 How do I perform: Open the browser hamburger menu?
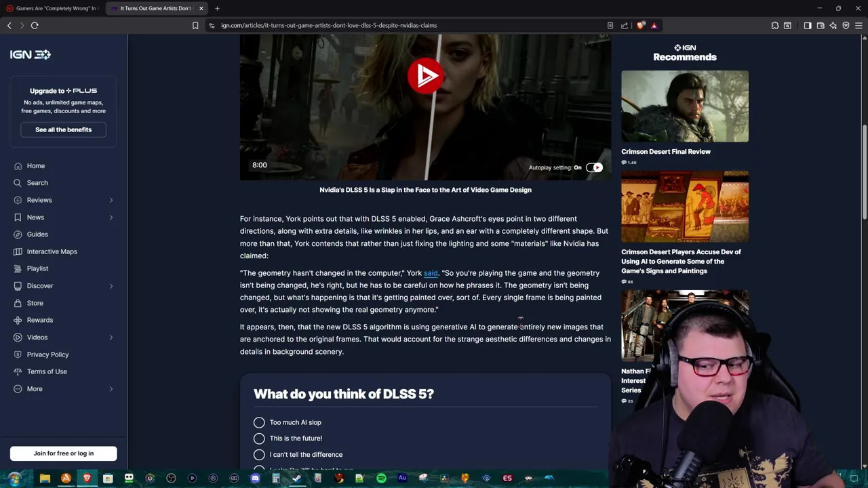859,25
